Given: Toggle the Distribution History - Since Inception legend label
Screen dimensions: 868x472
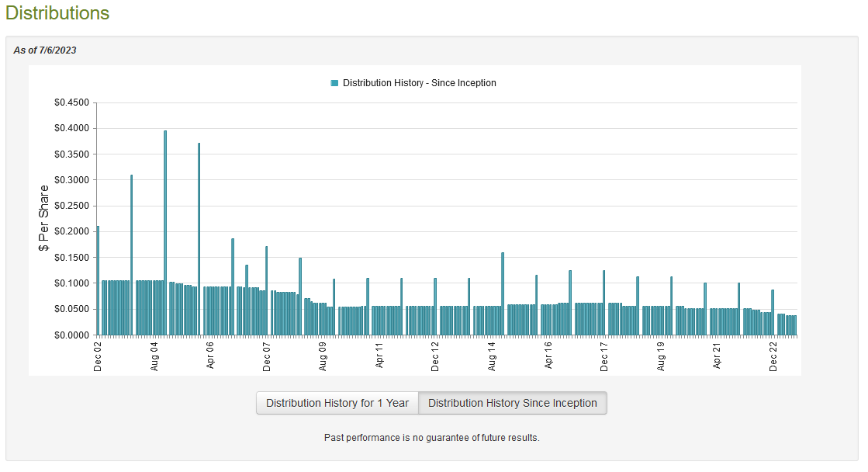Looking at the screenshot, I should [x=419, y=83].
